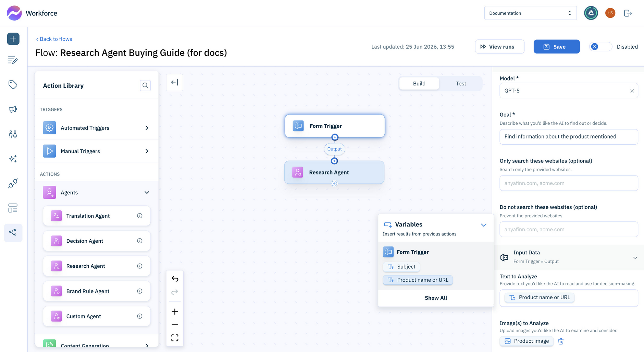Zoom out on the flow canvas

pyautogui.click(x=175, y=325)
